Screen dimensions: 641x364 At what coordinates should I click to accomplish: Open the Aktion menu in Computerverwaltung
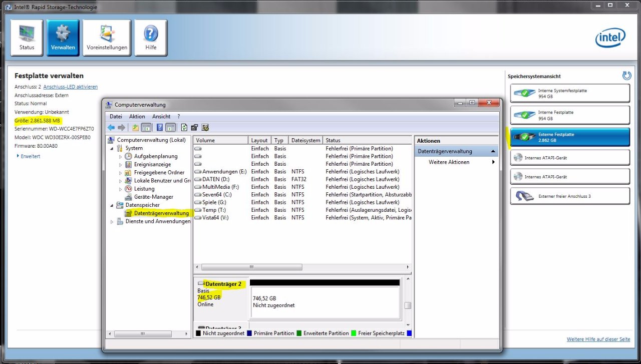(x=137, y=117)
